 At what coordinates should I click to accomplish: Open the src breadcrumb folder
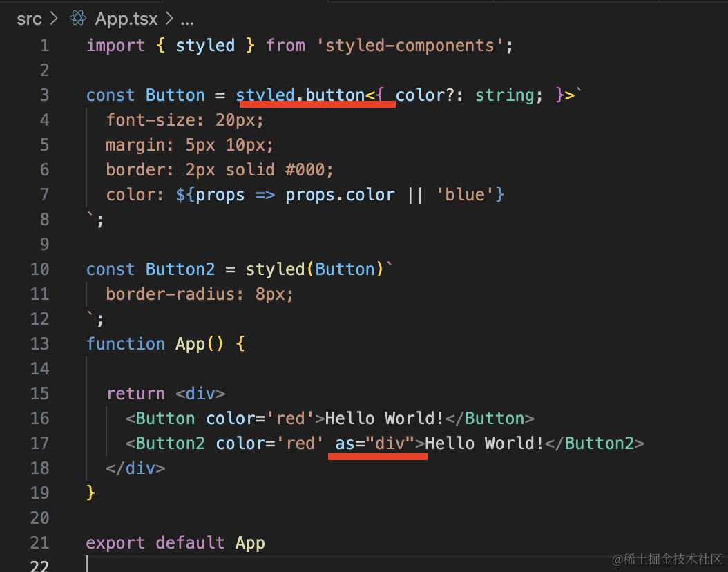pos(29,19)
